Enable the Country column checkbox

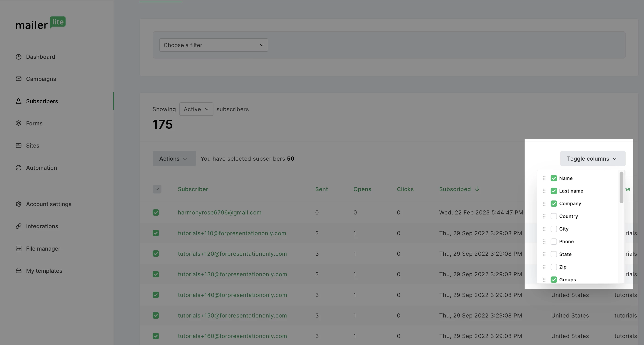coord(554,216)
